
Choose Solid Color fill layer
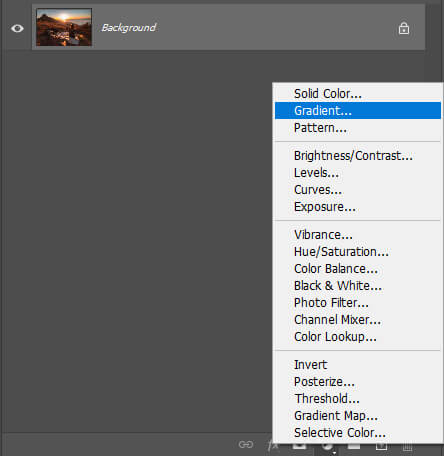pos(327,94)
